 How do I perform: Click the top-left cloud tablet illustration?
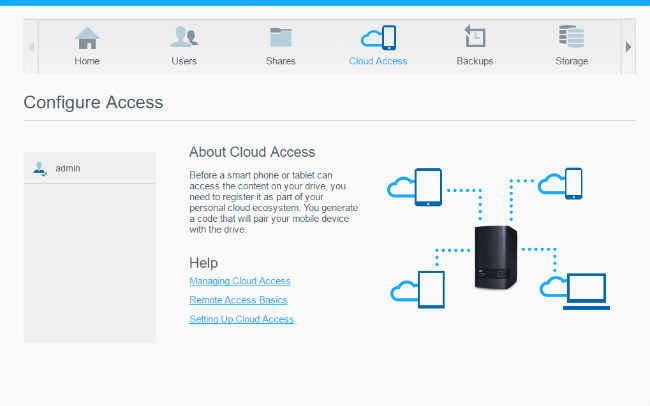(415, 187)
